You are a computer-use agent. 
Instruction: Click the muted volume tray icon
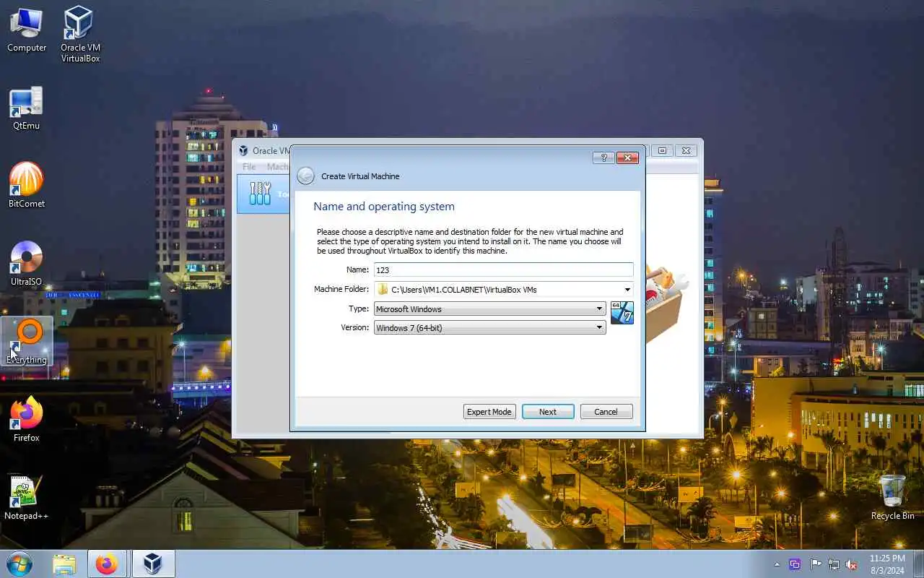(852, 564)
